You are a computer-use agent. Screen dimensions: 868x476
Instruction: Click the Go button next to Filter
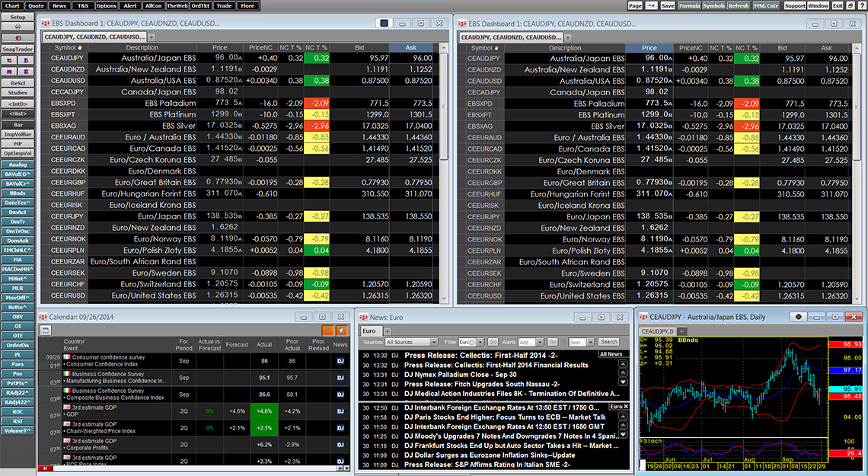[493, 342]
